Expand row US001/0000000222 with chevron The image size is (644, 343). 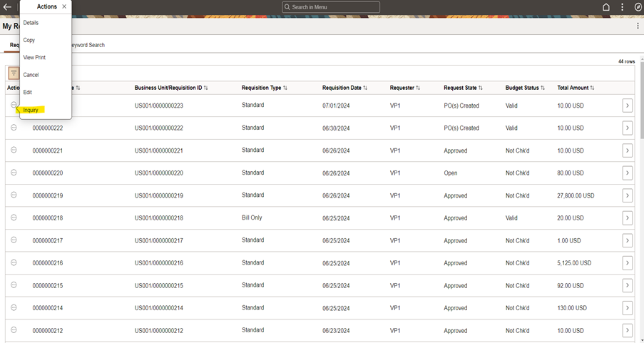[627, 128]
